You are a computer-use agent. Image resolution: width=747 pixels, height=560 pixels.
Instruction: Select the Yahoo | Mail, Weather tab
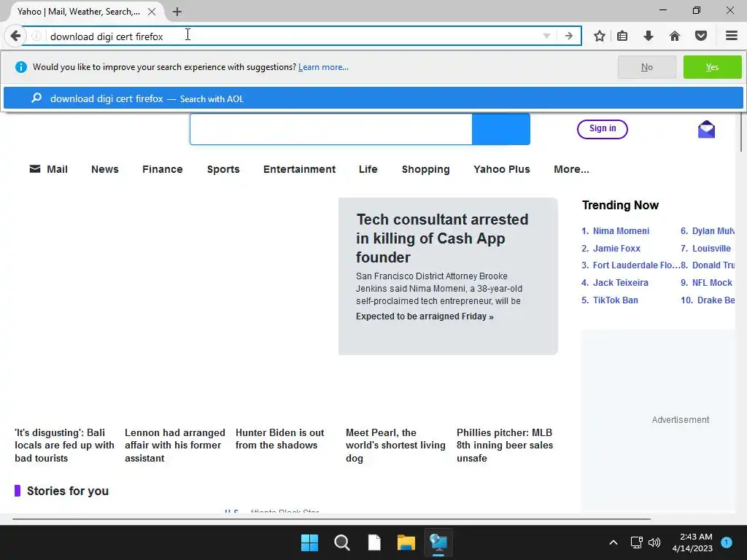[79, 12]
